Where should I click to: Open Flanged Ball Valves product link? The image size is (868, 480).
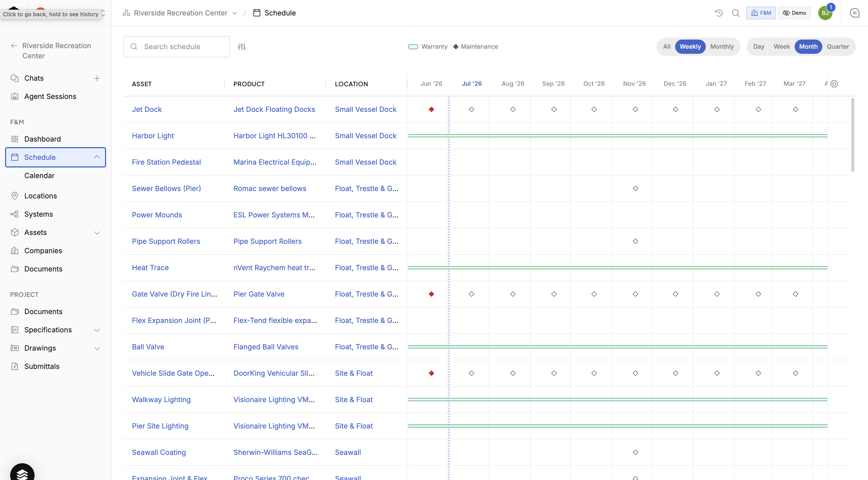pyautogui.click(x=265, y=347)
